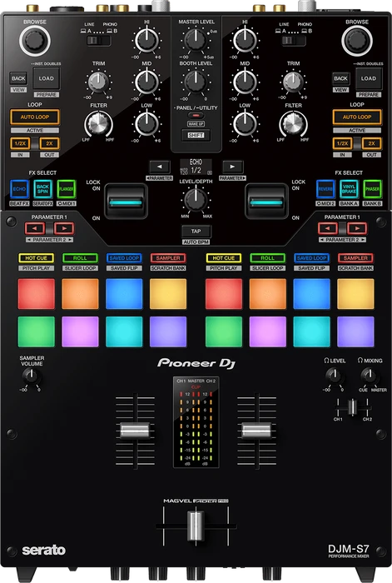Trigger the red pad on the right deck
Screen dimensions: 392x583
[x=224, y=294]
